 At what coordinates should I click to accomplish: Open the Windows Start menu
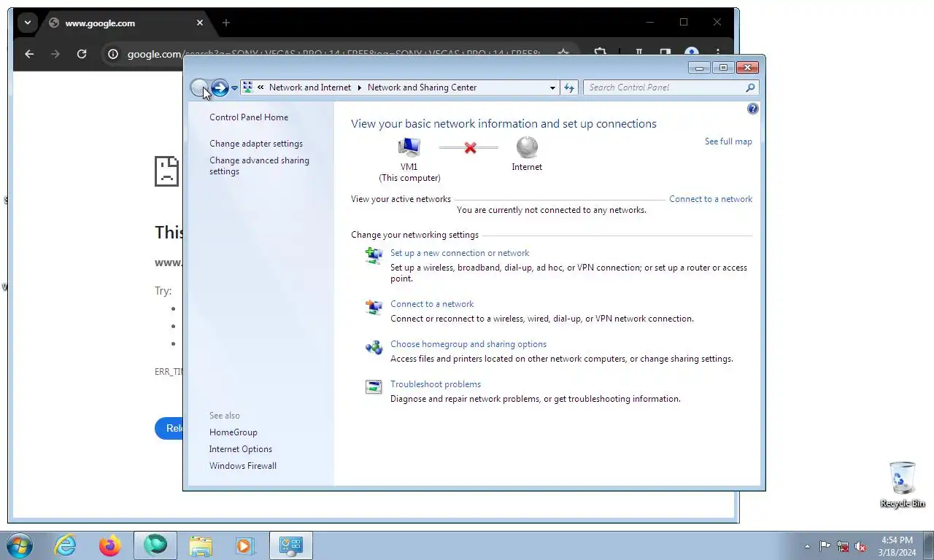[x=19, y=545]
